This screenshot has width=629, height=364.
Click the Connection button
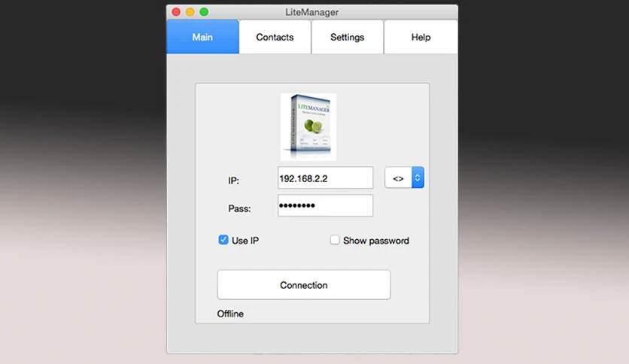[x=304, y=284]
